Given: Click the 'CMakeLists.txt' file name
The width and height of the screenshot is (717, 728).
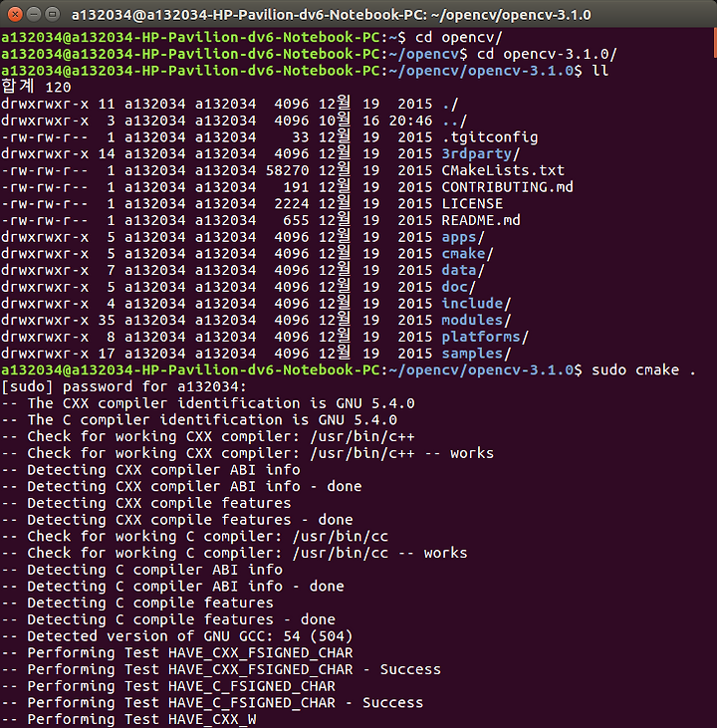Looking at the screenshot, I should pos(503,170).
